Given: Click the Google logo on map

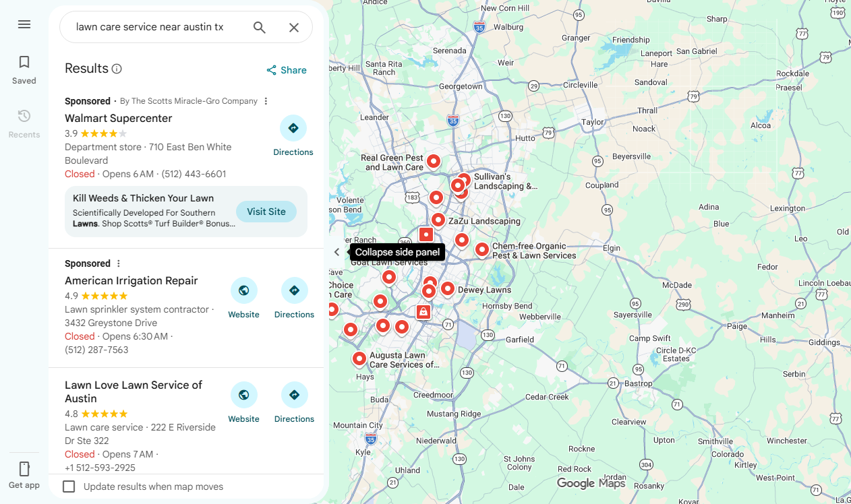Looking at the screenshot, I should pyautogui.click(x=591, y=483).
